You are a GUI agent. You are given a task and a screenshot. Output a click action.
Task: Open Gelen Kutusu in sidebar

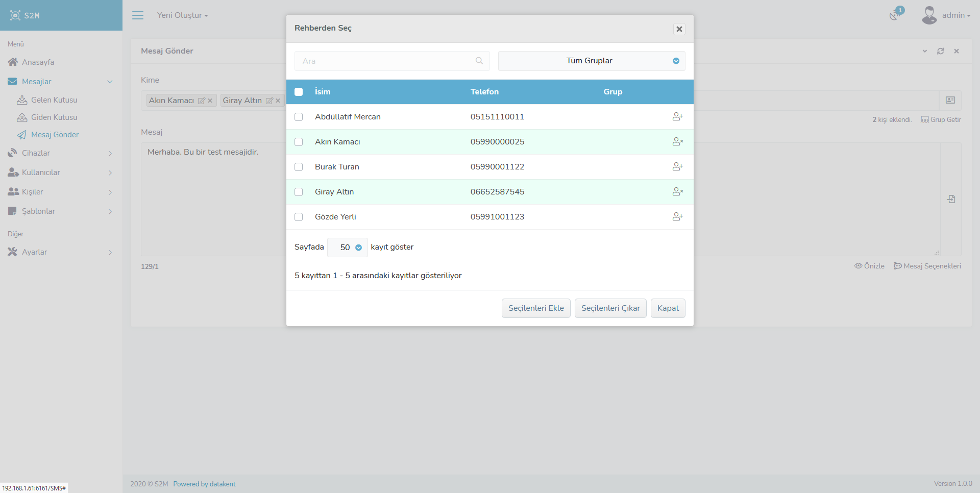coord(54,100)
